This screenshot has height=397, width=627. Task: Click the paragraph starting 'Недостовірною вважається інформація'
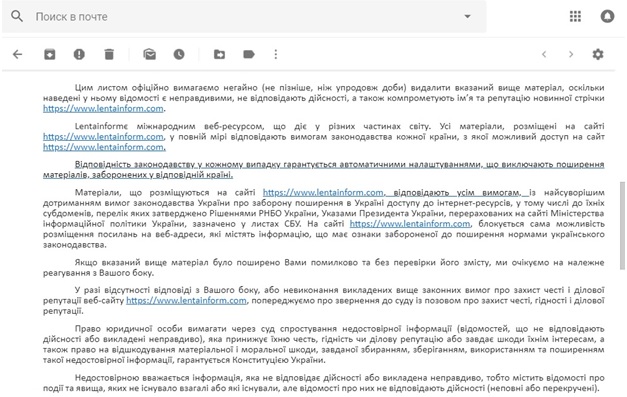(x=323, y=383)
